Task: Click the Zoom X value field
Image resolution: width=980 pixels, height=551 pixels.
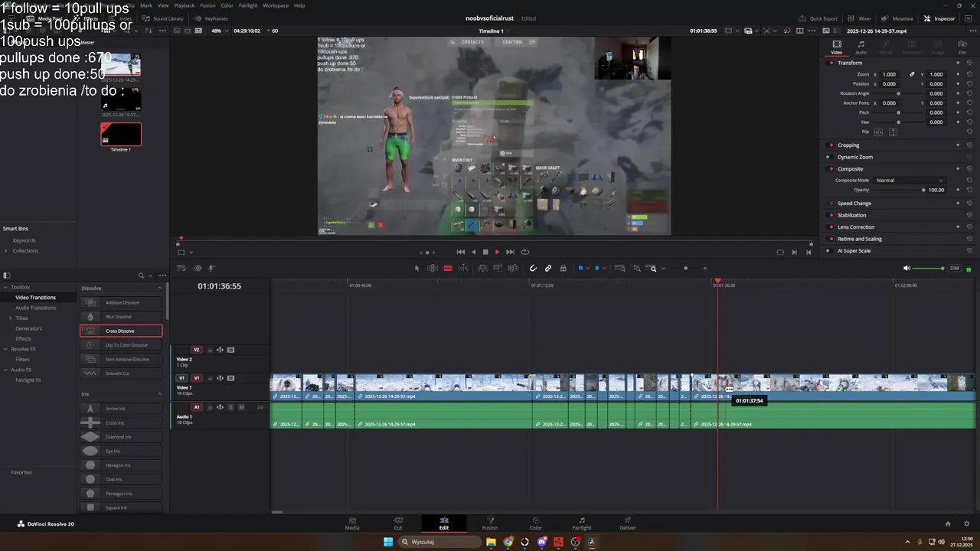Action: (x=889, y=74)
